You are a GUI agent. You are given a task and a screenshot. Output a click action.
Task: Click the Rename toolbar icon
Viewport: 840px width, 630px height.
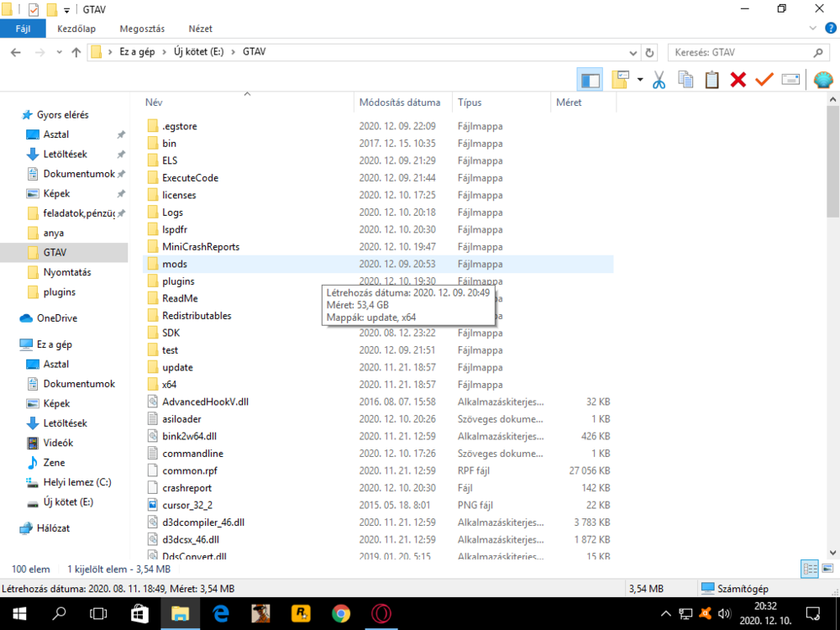[790, 80]
